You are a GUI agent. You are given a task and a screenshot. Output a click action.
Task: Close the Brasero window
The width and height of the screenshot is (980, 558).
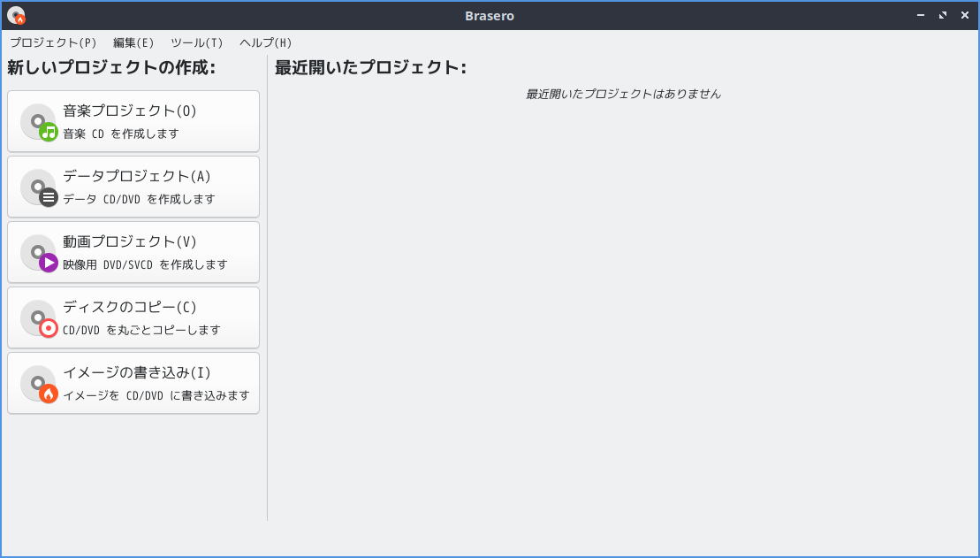pyautogui.click(x=964, y=15)
